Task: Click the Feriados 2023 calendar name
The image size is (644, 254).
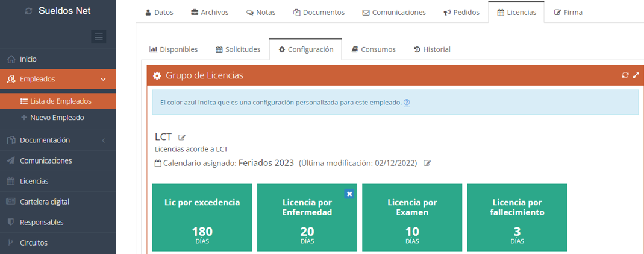Action: [266, 163]
